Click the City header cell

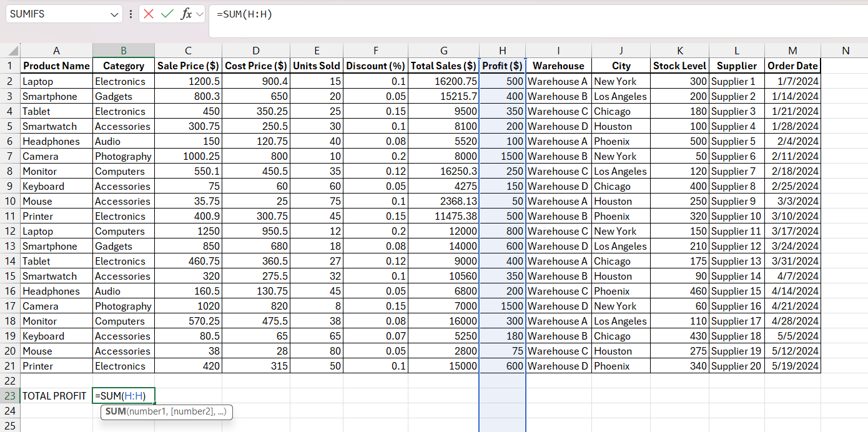(621, 66)
